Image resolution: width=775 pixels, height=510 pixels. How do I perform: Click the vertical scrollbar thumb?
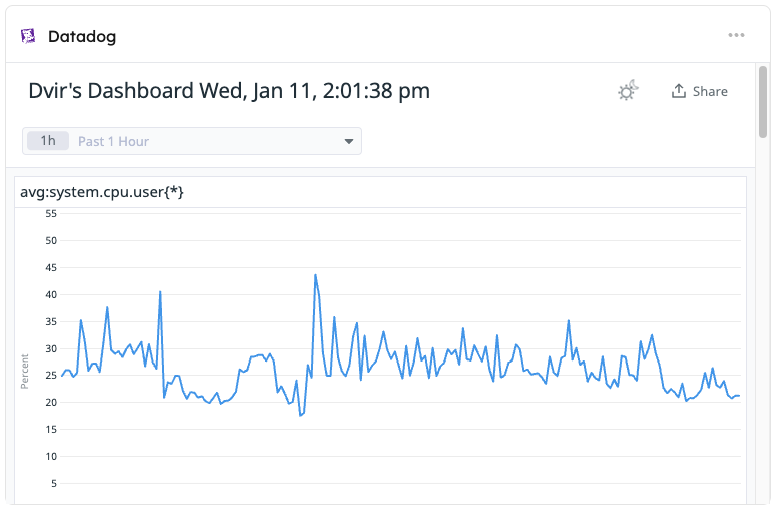coord(763,100)
